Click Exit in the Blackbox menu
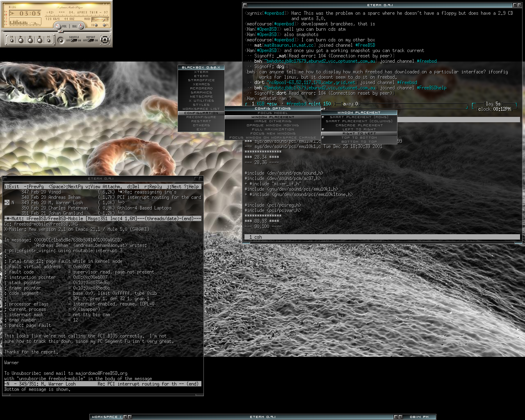Screen dimensions: 525x420 (201, 129)
